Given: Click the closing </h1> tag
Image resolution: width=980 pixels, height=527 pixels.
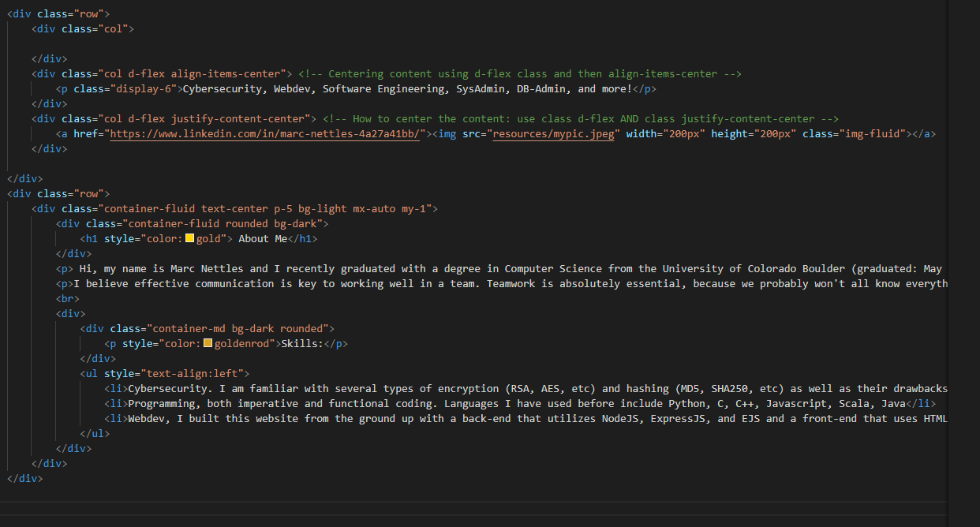Looking at the screenshot, I should click(302, 239).
